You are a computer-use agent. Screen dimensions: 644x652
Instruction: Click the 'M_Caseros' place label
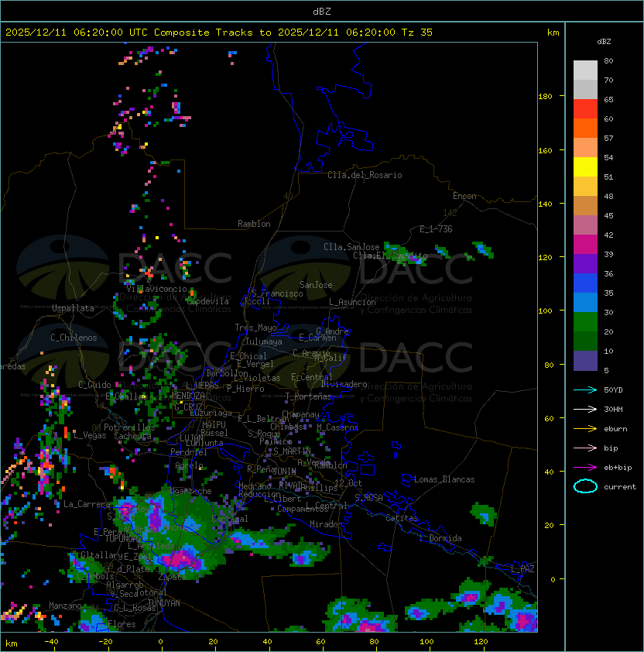pyautogui.click(x=337, y=427)
